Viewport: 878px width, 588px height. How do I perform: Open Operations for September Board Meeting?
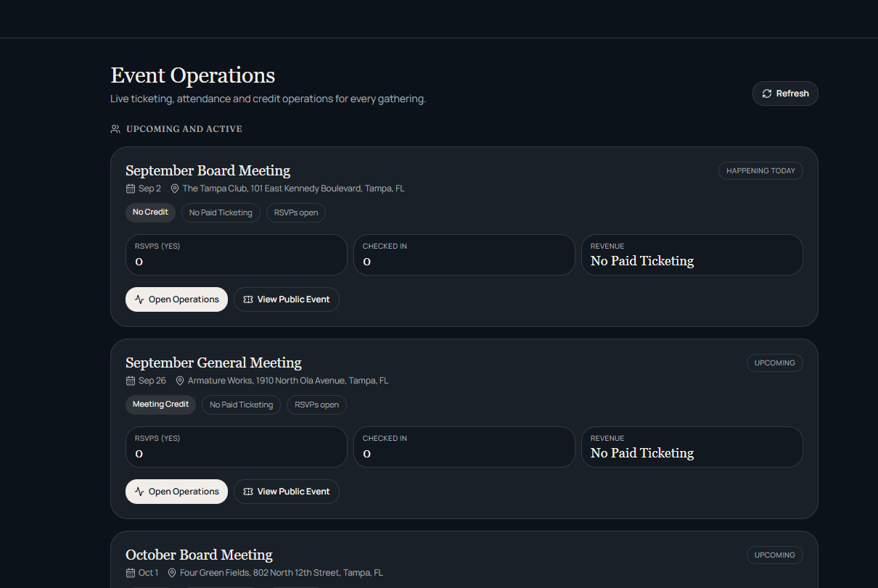click(176, 299)
